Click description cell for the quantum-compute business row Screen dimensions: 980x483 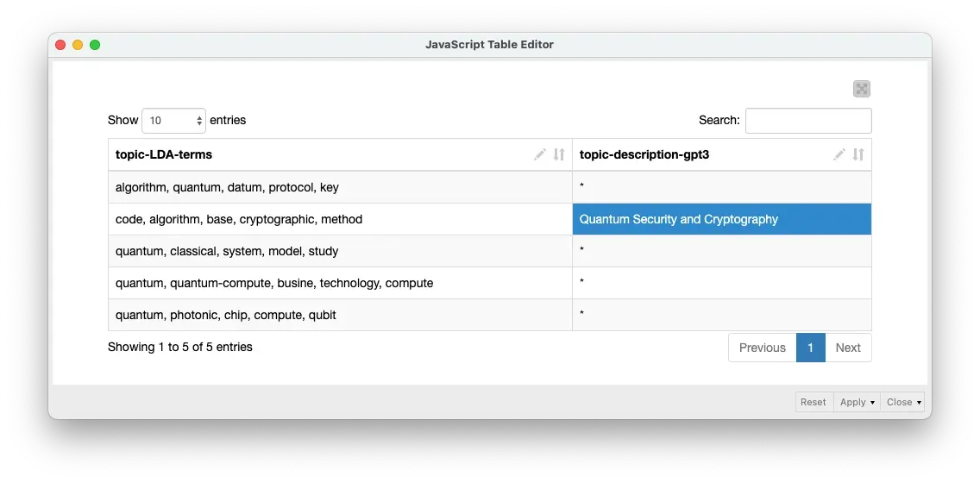(721, 283)
